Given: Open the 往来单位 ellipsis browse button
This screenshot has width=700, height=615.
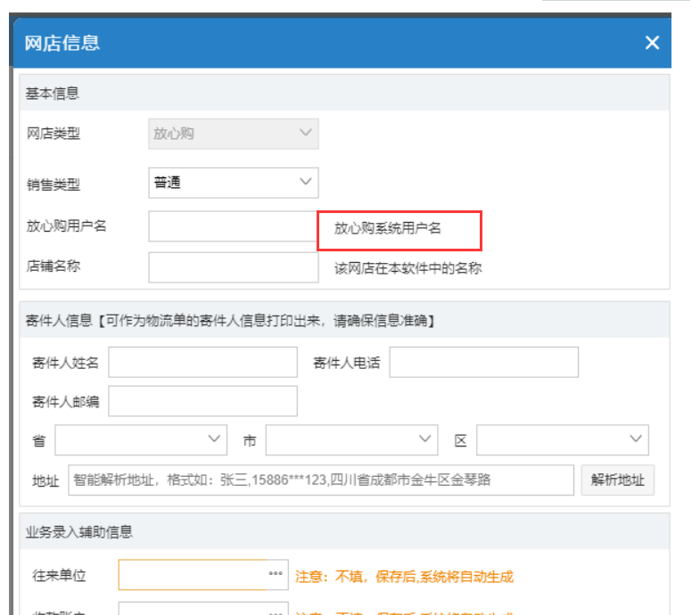Looking at the screenshot, I should (276, 574).
